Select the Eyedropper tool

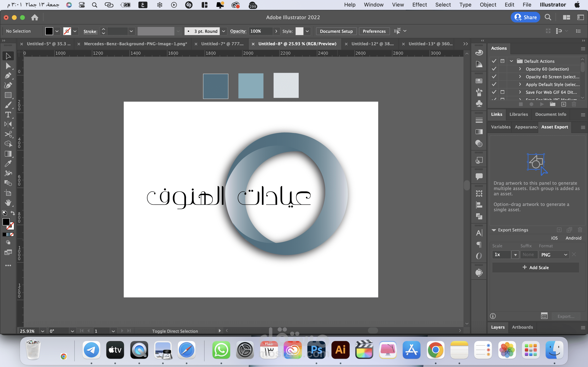coord(8,164)
